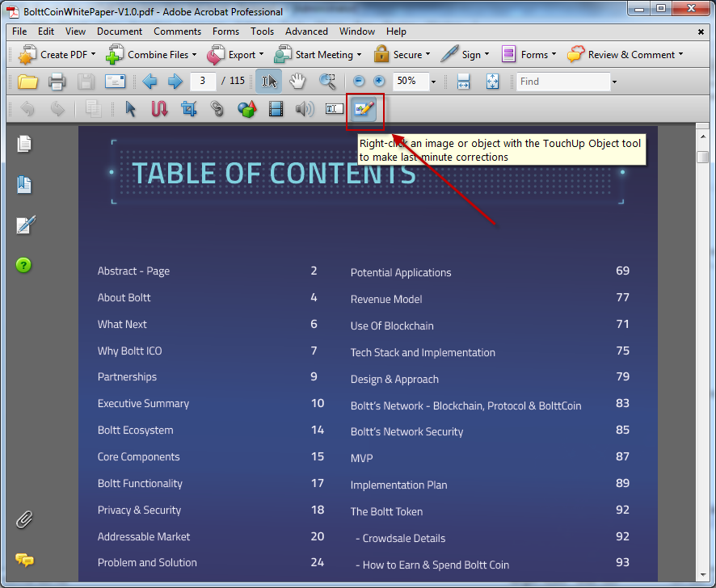Activate the Hand tool
716x588 pixels.
[297, 82]
